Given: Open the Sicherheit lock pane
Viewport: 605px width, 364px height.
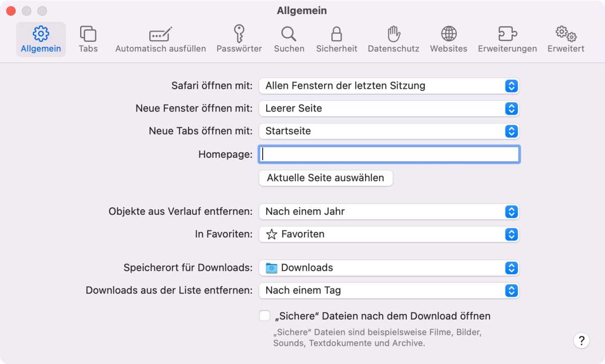Looking at the screenshot, I should pos(336,39).
